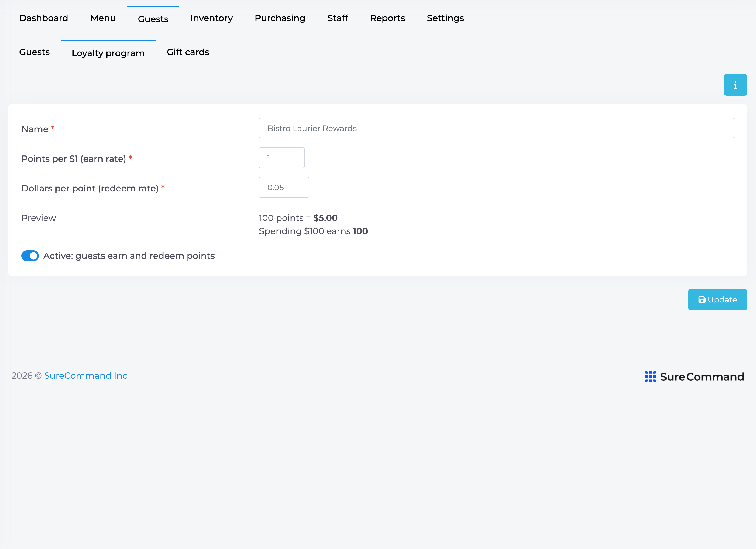This screenshot has height=549, width=756.
Task: Go to the Purchasing tab
Action: click(280, 18)
